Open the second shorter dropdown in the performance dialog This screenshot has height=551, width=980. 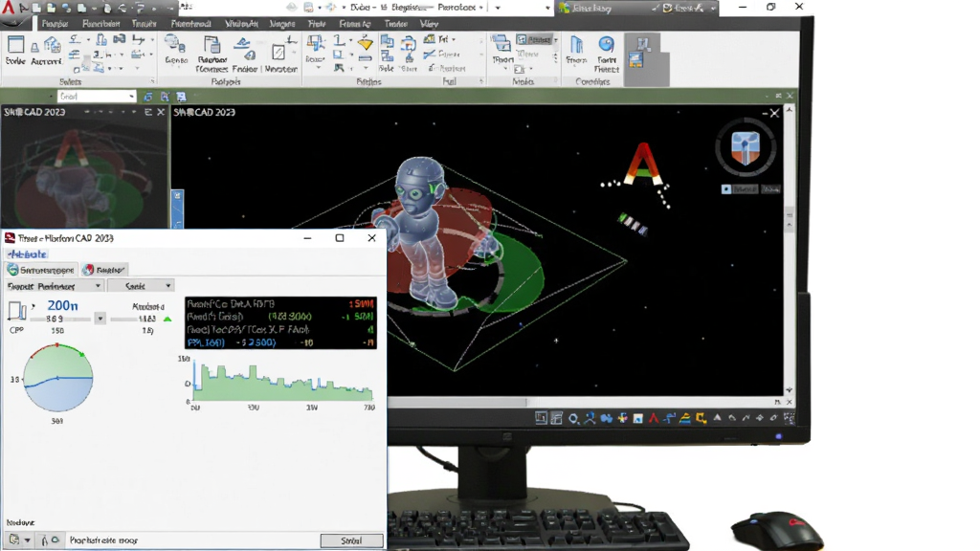tap(141, 286)
